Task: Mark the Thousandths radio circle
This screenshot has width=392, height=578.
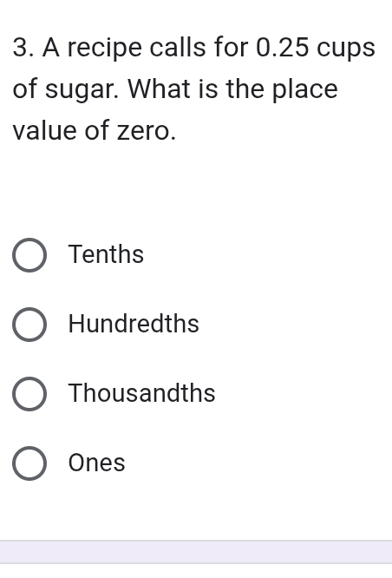Action: [x=29, y=394]
